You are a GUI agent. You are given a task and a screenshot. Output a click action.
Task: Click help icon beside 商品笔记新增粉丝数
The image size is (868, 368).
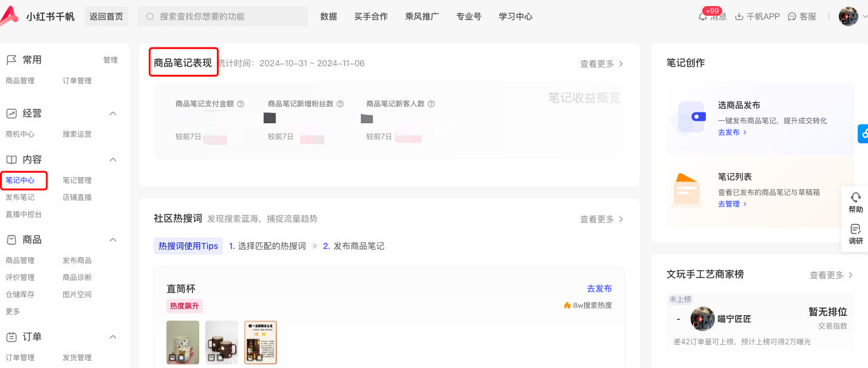tap(340, 104)
